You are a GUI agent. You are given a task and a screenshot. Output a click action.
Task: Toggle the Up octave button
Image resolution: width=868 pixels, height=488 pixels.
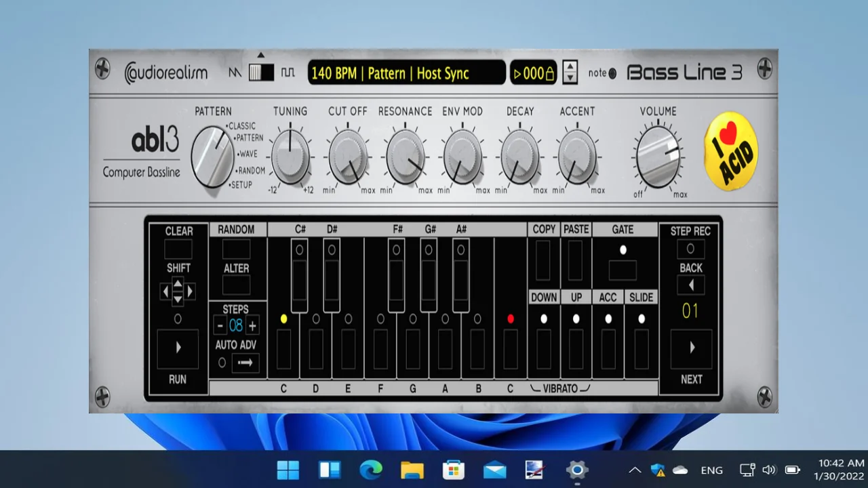(576, 349)
